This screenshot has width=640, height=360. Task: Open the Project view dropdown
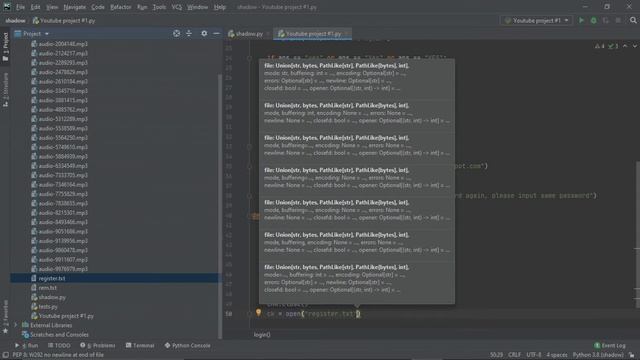pos(32,33)
